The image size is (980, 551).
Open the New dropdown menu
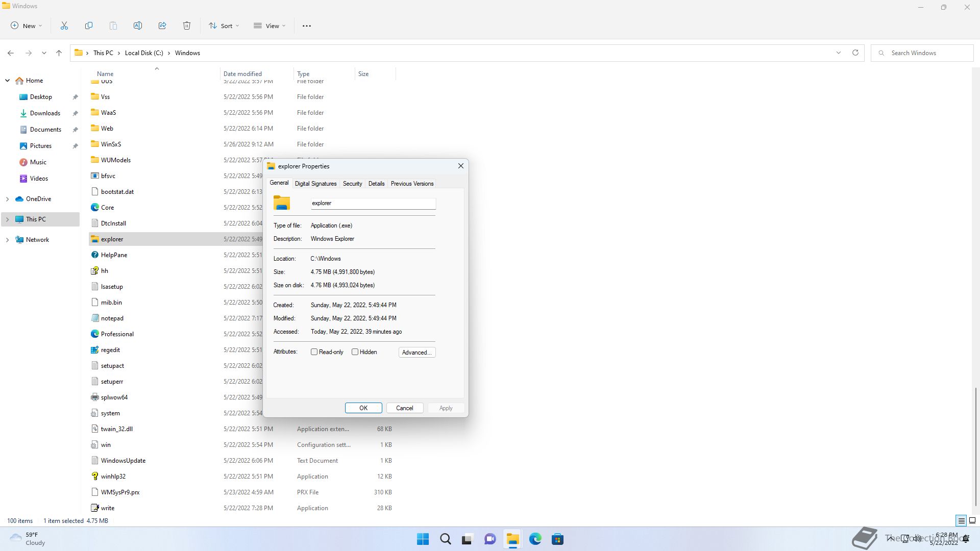(27, 26)
